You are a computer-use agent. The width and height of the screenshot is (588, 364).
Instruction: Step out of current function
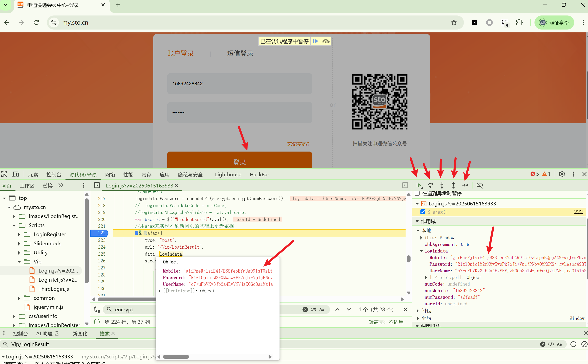point(453,185)
